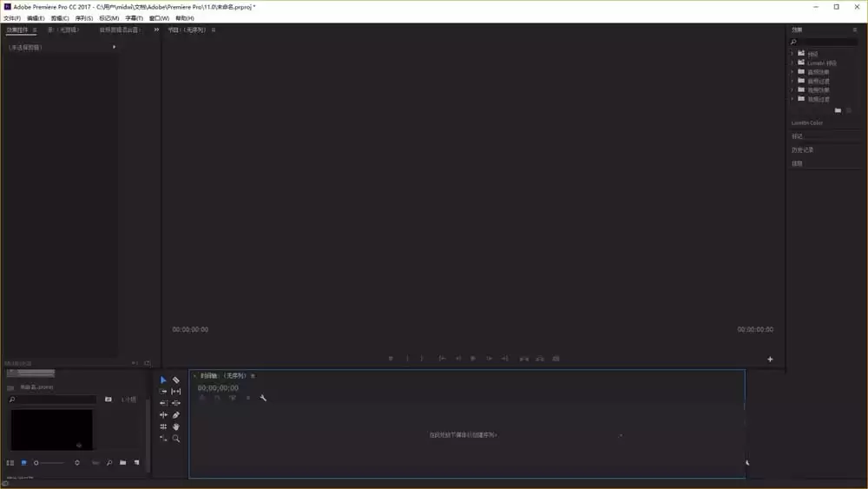The image size is (868, 489).
Task: Click the Effects panel search field
Action: click(824, 42)
